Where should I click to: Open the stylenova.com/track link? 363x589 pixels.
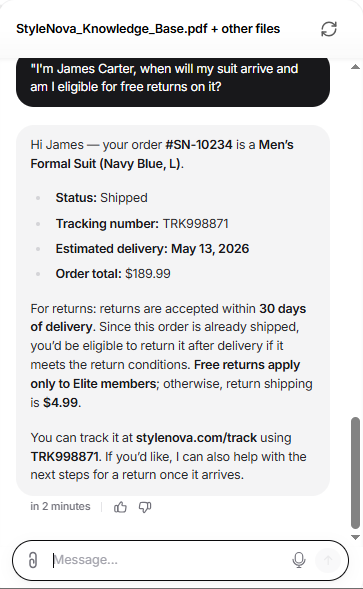(x=196, y=438)
